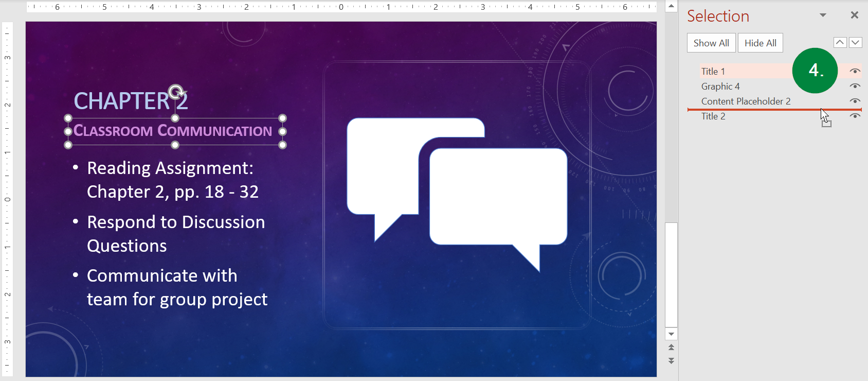The image size is (868, 381).
Task: Click the Respond to Discussion Questions bullet
Action: [176, 234]
